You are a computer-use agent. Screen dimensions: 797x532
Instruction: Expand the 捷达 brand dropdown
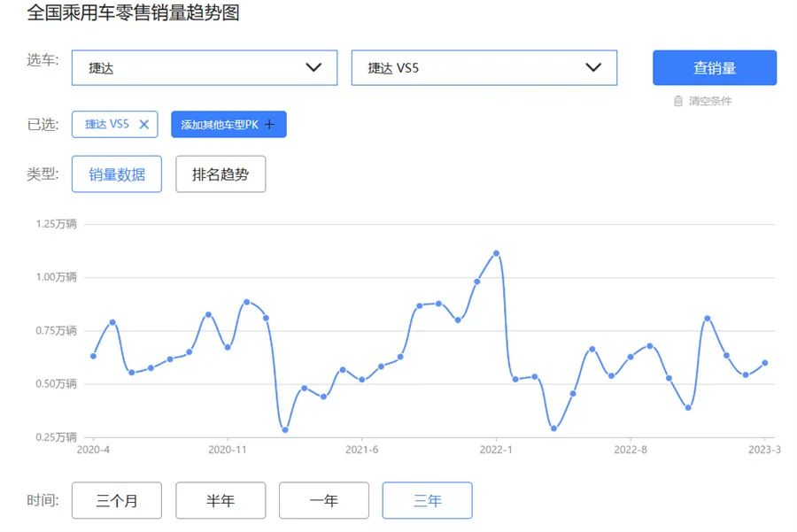point(204,68)
